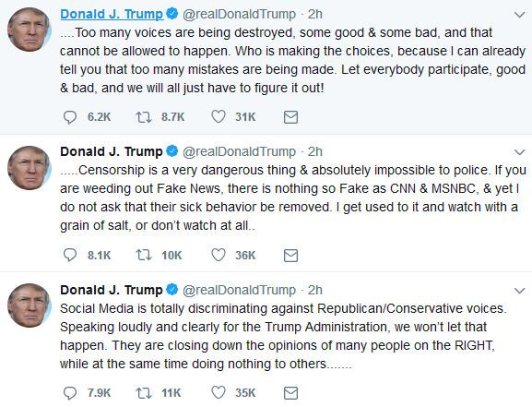Image resolution: width=532 pixels, height=407 pixels.
Task: Reply to the Social Media tweet
Action: (70, 393)
